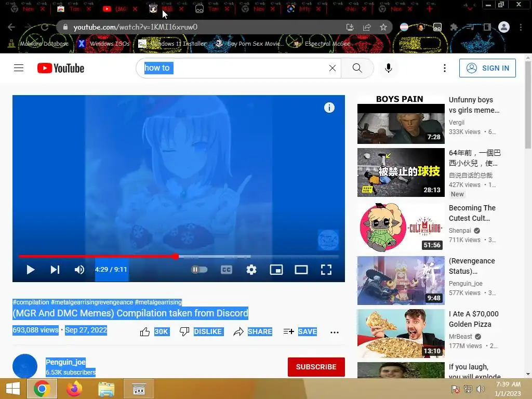This screenshot has height=399, width=532.
Task: Go back with browser back arrow
Action: click(11, 27)
